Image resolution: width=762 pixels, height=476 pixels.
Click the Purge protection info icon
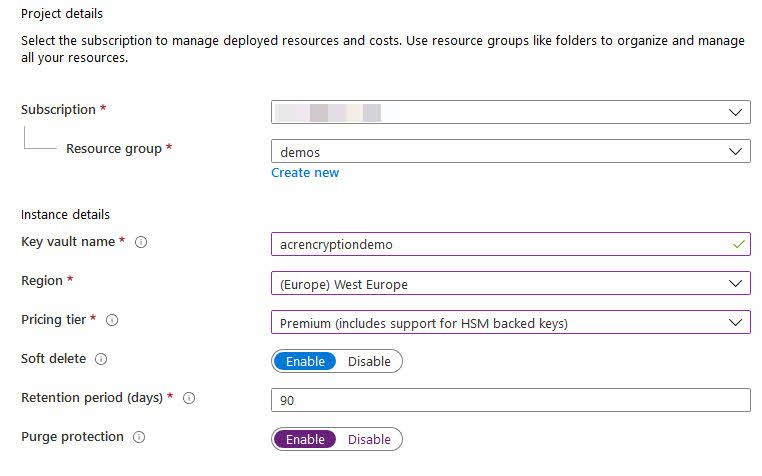tap(139, 437)
